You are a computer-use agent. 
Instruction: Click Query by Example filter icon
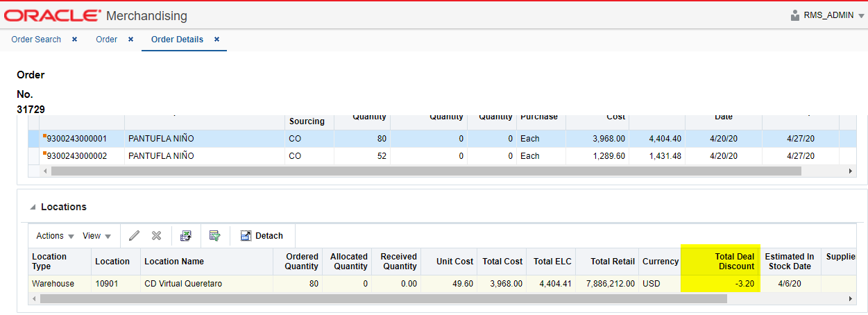tap(215, 236)
